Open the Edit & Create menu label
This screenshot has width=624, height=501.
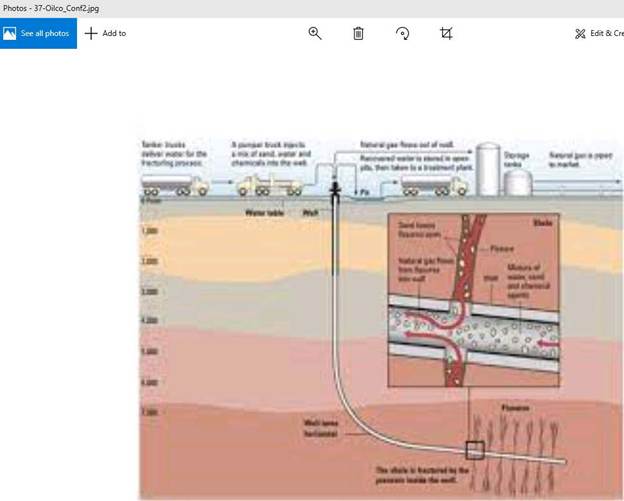pyautogui.click(x=607, y=33)
